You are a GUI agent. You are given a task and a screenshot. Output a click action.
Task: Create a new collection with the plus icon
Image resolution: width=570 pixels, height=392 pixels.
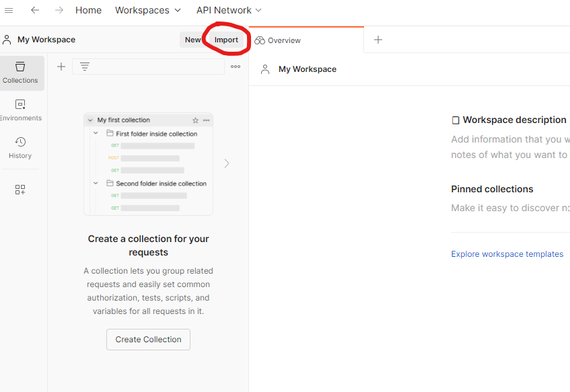(x=61, y=67)
